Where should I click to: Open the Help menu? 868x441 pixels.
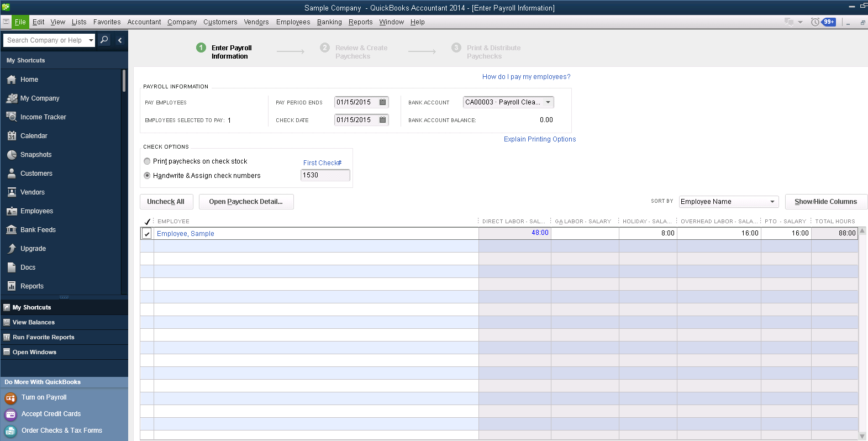point(418,22)
